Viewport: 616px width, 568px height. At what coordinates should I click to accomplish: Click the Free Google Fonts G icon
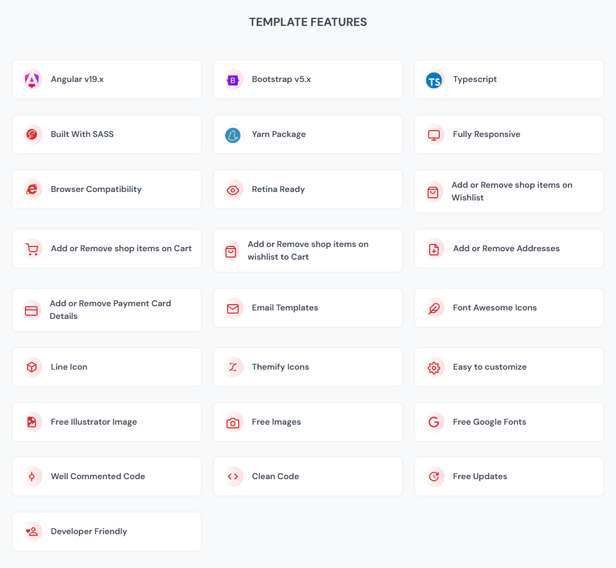(434, 422)
